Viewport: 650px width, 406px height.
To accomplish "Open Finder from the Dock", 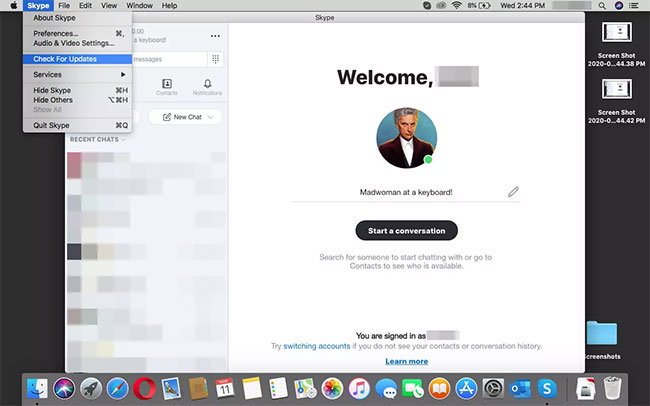I will pos(37,389).
